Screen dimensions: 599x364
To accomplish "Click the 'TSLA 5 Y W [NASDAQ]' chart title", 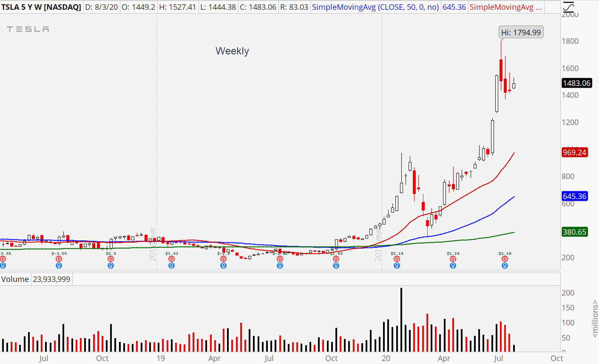I will point(41,7).
